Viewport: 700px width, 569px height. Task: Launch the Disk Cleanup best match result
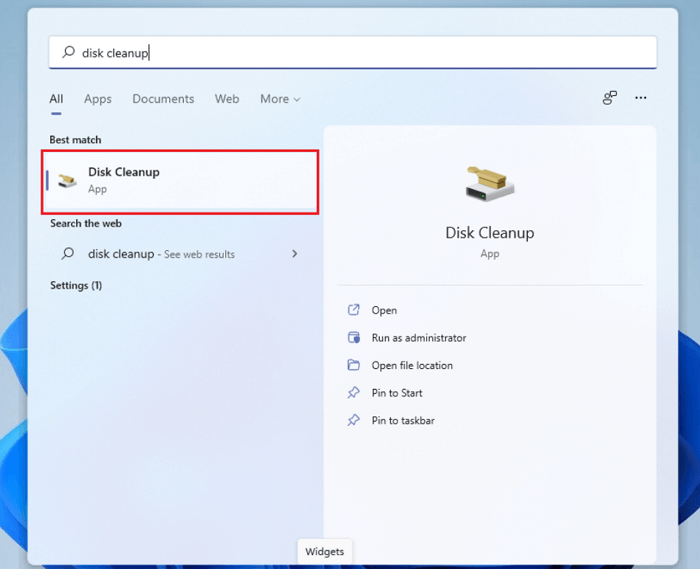[x=180, y=181]
